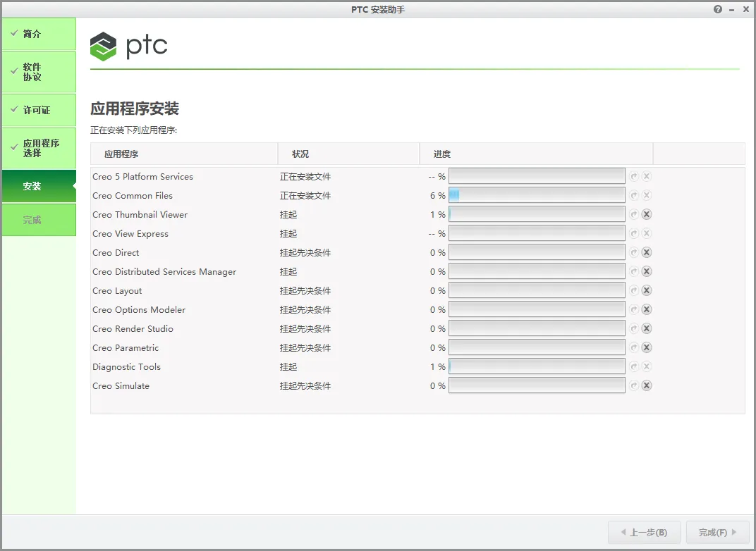This screenshot has height=551, width=756.
Task: Retry Creo 5 Platform Services installation
Action: pos(634,176)
